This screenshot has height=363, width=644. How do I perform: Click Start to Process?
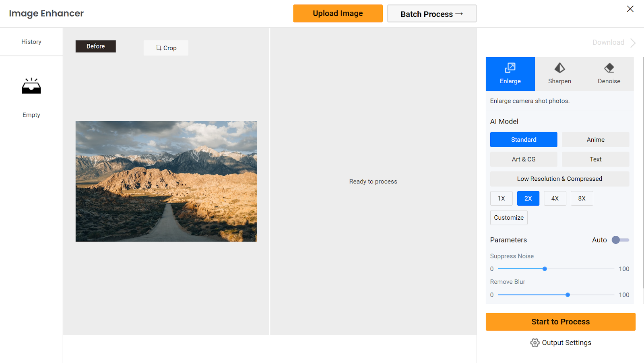(x=561, y=322)
